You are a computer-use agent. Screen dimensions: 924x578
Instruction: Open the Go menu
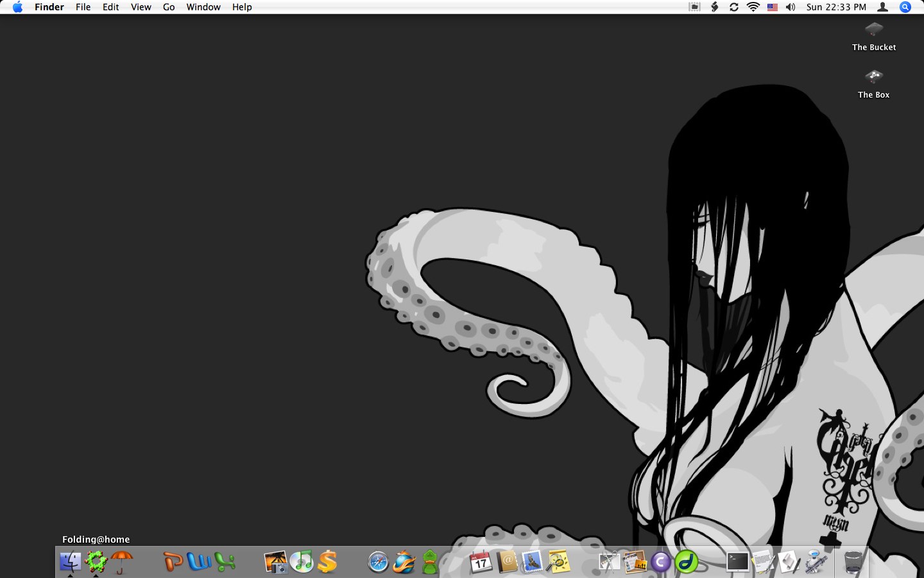pyautogui.click(x=169, y=7)
